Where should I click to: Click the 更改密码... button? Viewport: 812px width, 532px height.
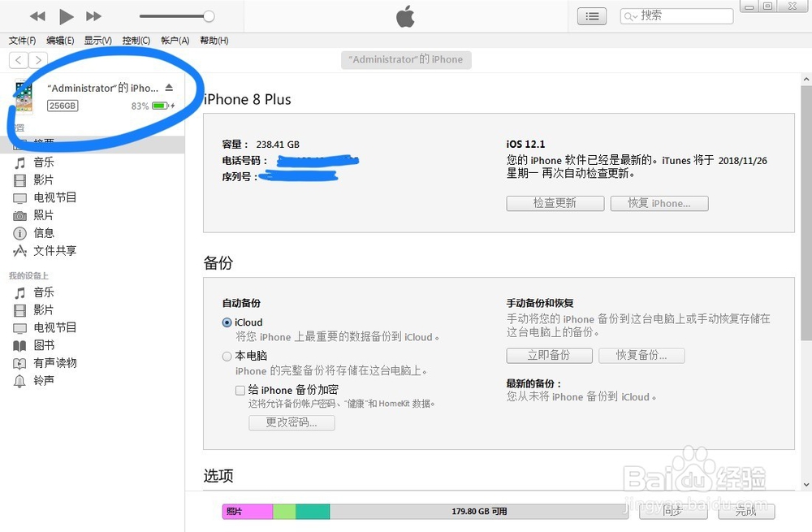292,422
